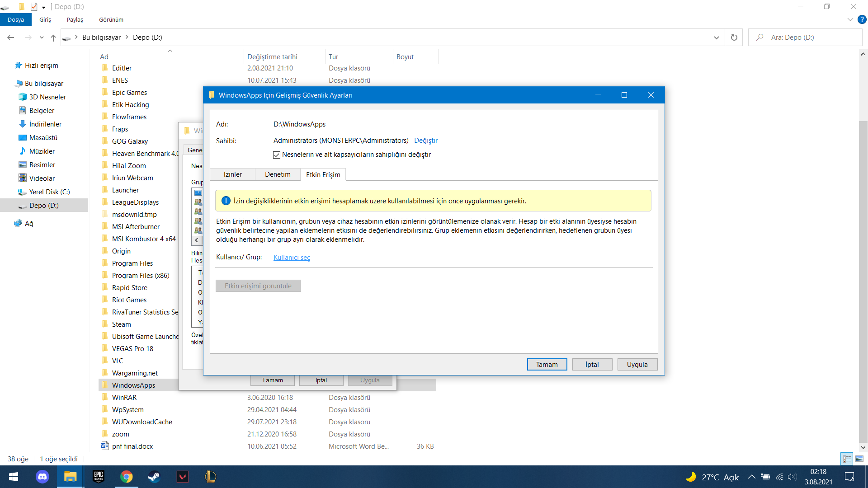Open the recent locations dropdown arrow
Screen dimensions: 868x488
pyautogui.click(x=42, y=38)
